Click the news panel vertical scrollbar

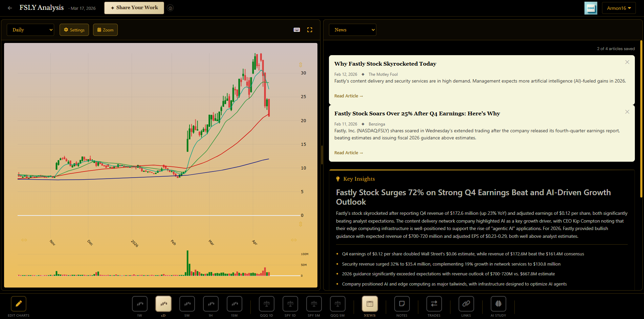(641, 119)
